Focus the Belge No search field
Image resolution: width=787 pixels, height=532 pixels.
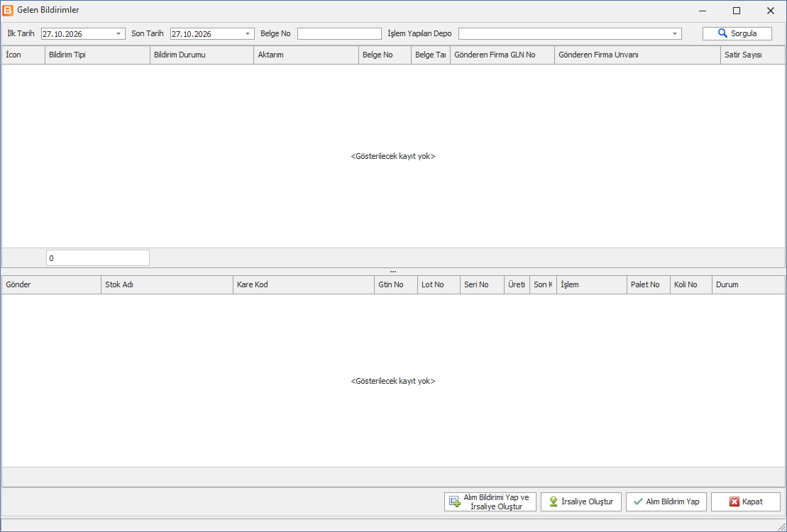click(339, 33)
